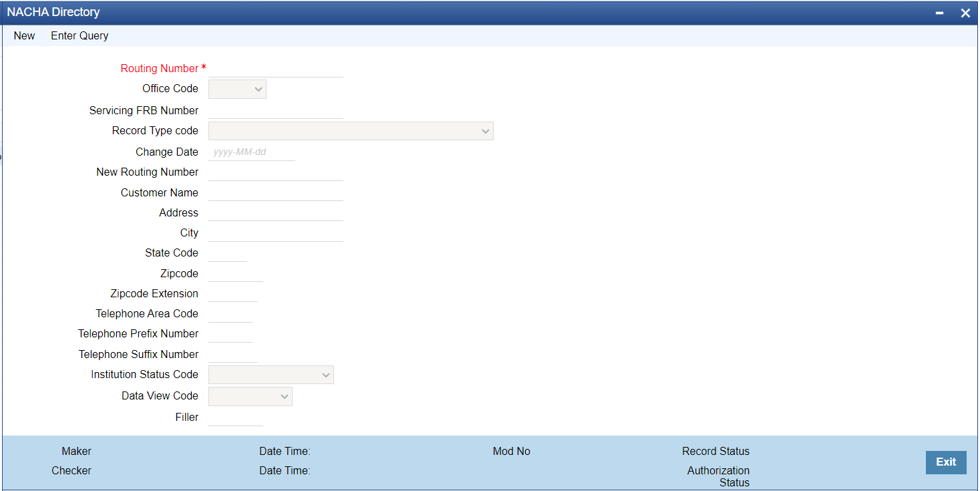Focus the Address input field

coord(276,212)
